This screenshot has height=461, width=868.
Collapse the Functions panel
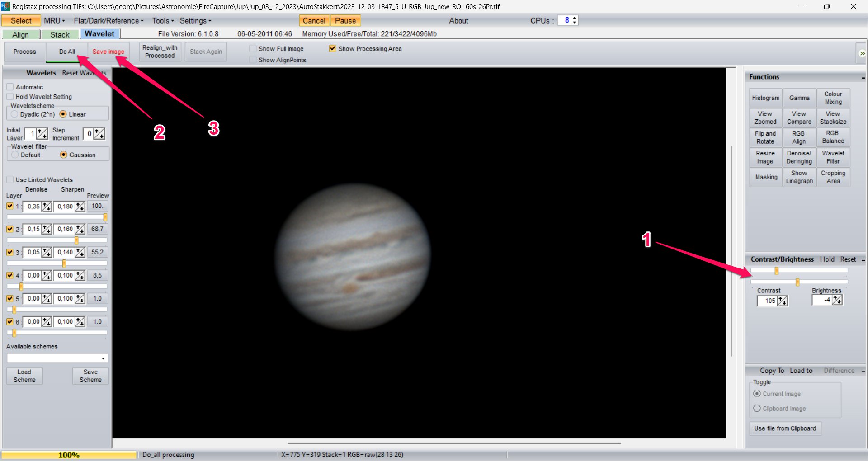click(x=863, y=78)
